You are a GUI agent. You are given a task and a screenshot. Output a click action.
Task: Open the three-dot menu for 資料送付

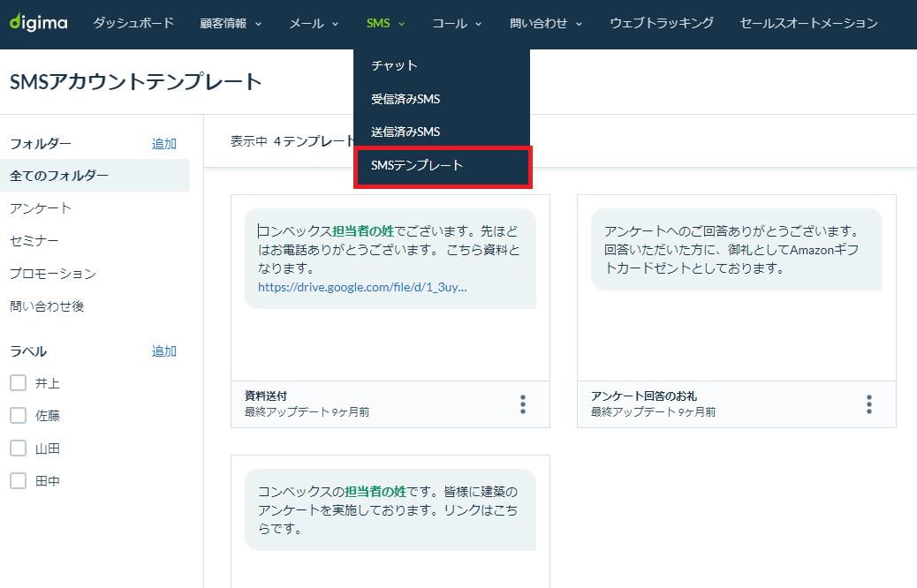523,404
